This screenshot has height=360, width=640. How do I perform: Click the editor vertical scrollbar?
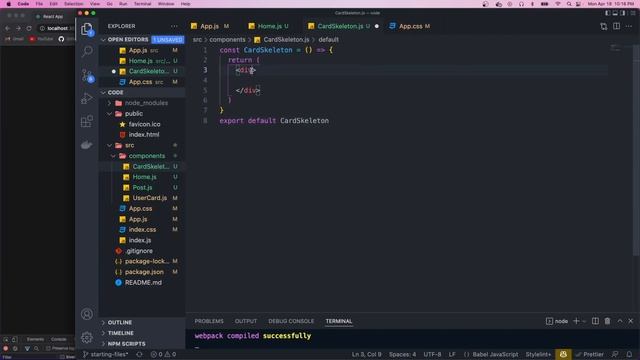click(637, 151)
